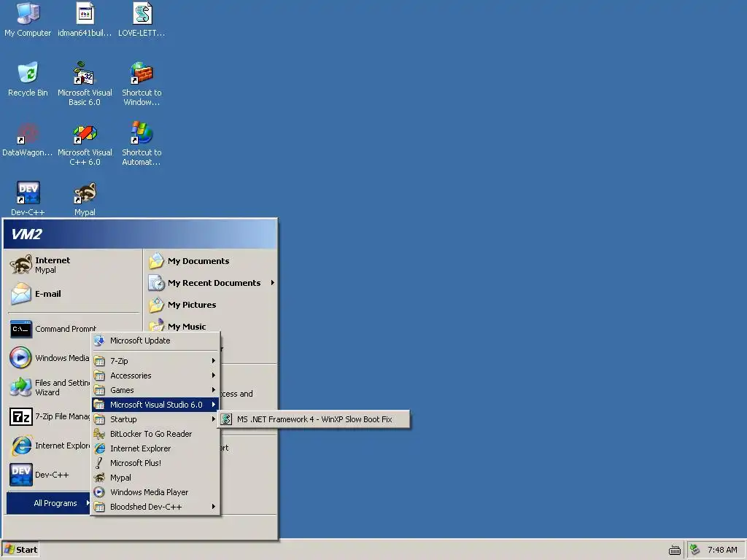
Task: Select Microsoft Visual Basic 6.0 desktop shortcut
Action: tap(85, 84)
